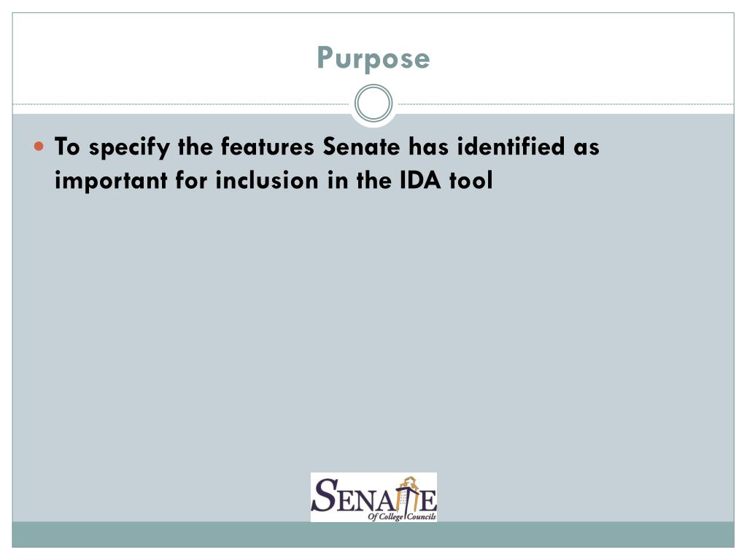Click the large letter S in the logo
The height and width of the screenshot is (560, 747).
tap(325, 495)
